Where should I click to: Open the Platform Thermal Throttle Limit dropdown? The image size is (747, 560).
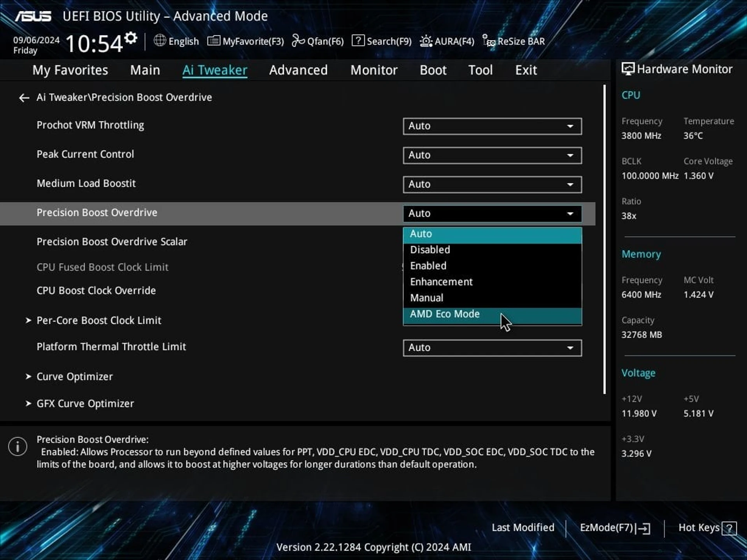click(492, 348)
